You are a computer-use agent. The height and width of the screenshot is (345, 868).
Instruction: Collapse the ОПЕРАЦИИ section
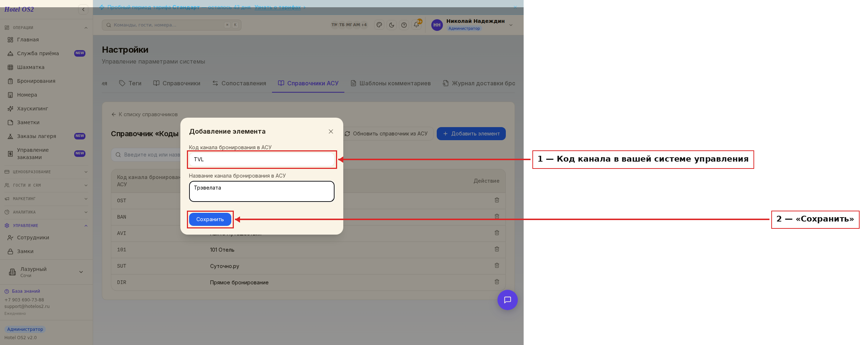coord(46,28)
